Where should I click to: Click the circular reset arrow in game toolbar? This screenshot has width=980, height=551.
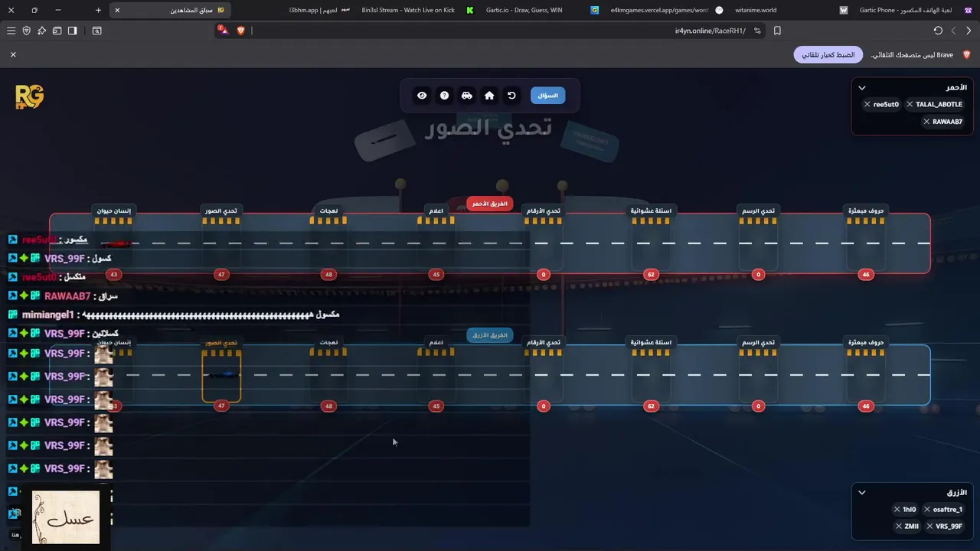pos(511,96)
